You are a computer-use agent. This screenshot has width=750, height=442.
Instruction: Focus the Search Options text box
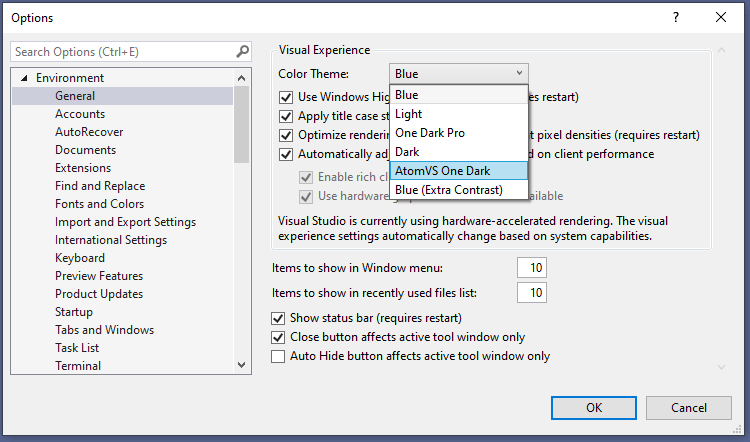120,51
